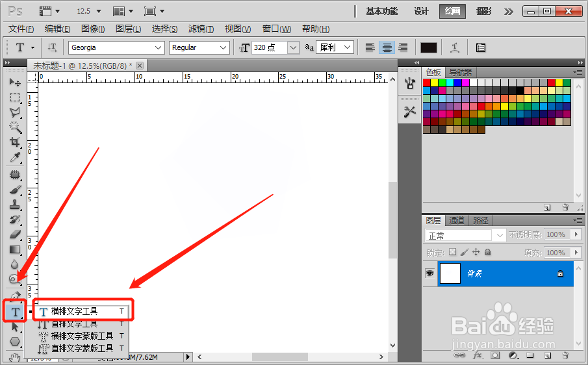This screenshot has width=588, height=365.
Task: Open Create warped text option
Action: pyautogui.click(x=455, y=47)
